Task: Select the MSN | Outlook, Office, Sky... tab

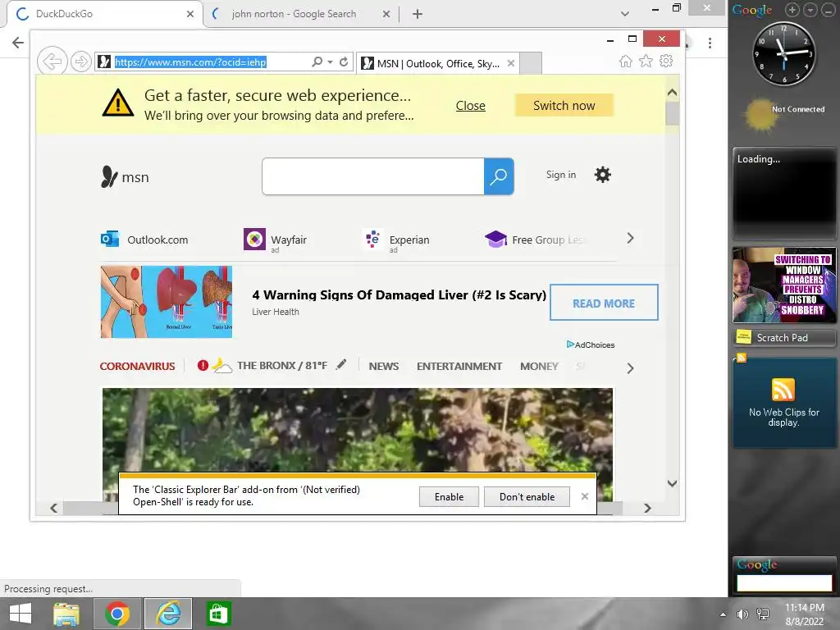Action: pos(438,63)
